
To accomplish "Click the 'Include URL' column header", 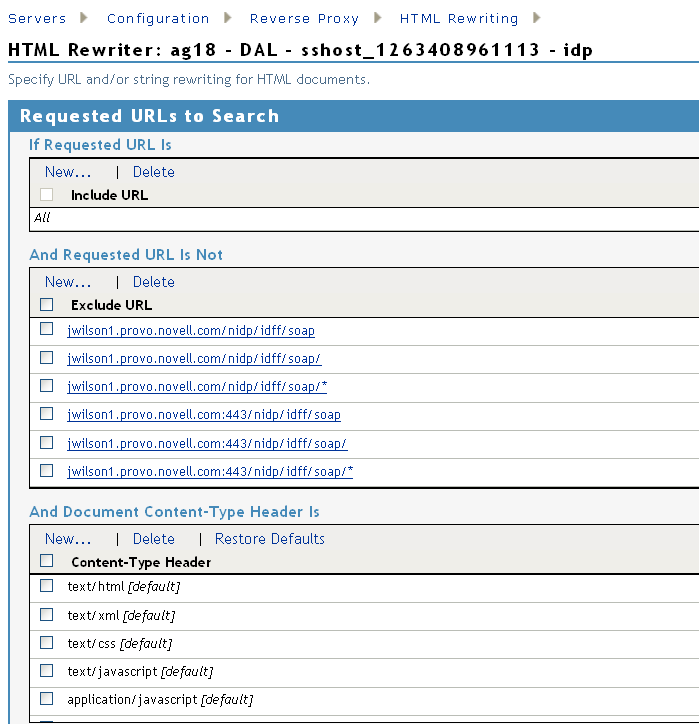I will tap(109, 195).
